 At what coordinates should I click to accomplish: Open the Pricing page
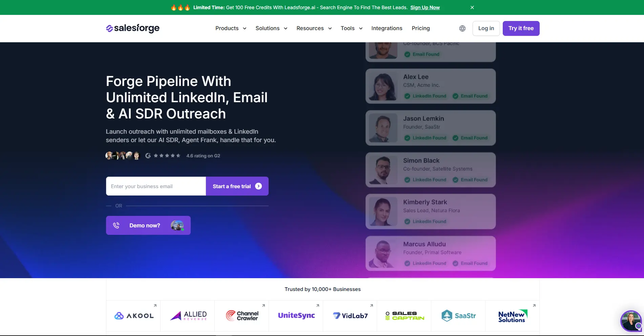tap(421, 28)
